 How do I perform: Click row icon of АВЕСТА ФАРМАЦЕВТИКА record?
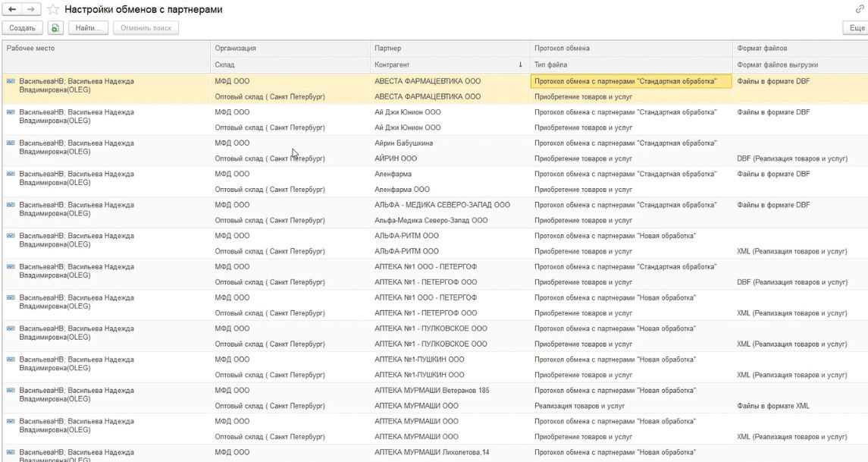pos(11,80)
